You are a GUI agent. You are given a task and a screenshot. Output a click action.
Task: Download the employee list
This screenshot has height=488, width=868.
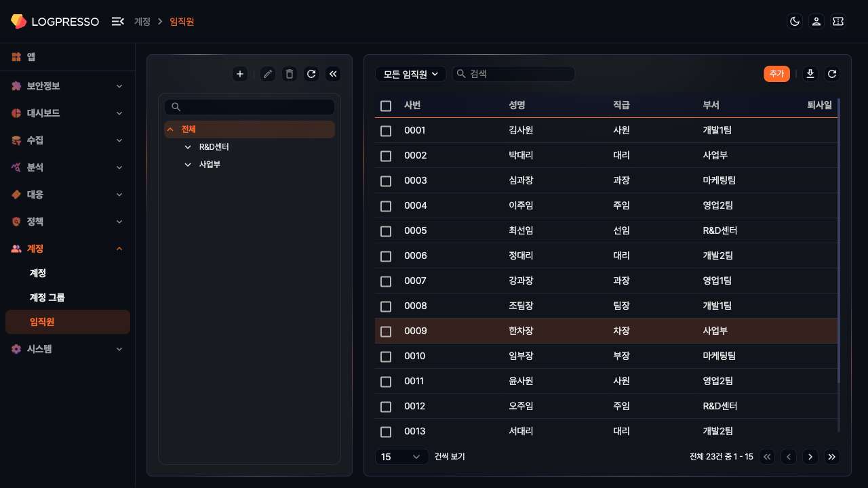click(810, 74)
